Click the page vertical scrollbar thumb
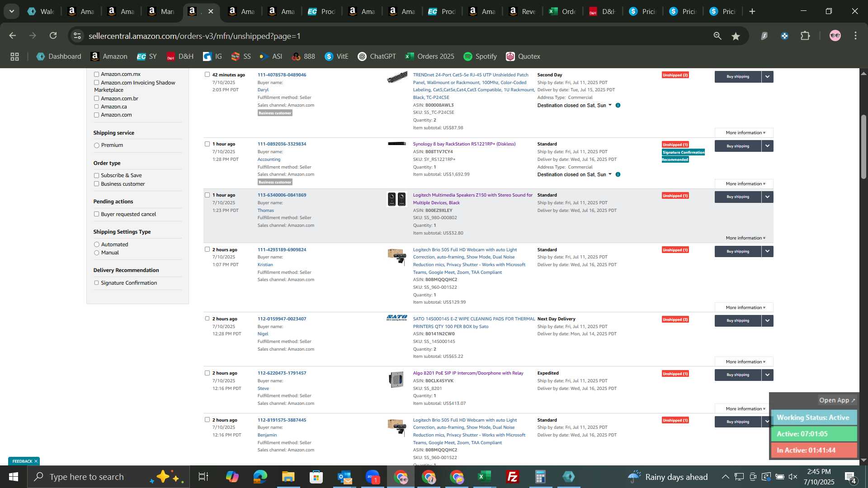Image resolution: width=868 pixels, height=488 pixels. (863, 147)
